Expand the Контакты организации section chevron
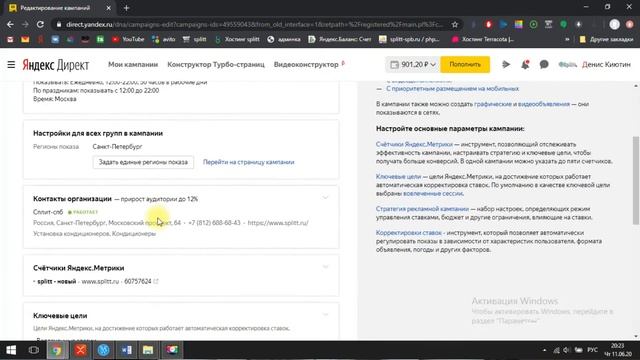Viewport: 640px width, 360px height. (x=325, y=198)
